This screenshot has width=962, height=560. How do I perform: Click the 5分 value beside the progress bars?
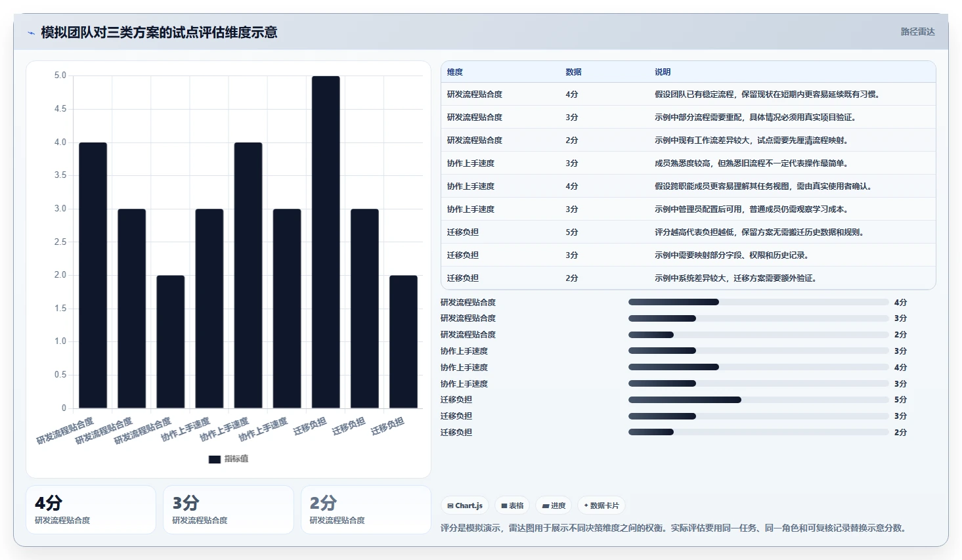coord(900,400)
